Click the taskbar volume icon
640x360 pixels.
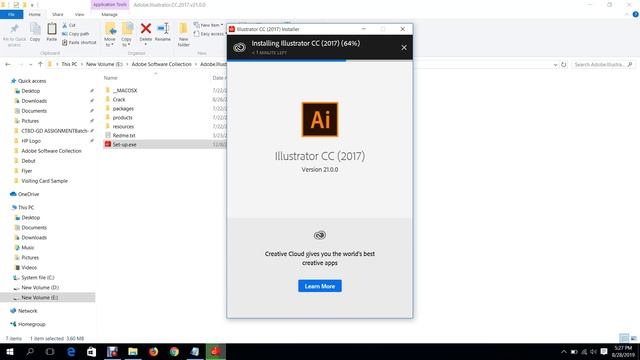(x=593, y=352)
